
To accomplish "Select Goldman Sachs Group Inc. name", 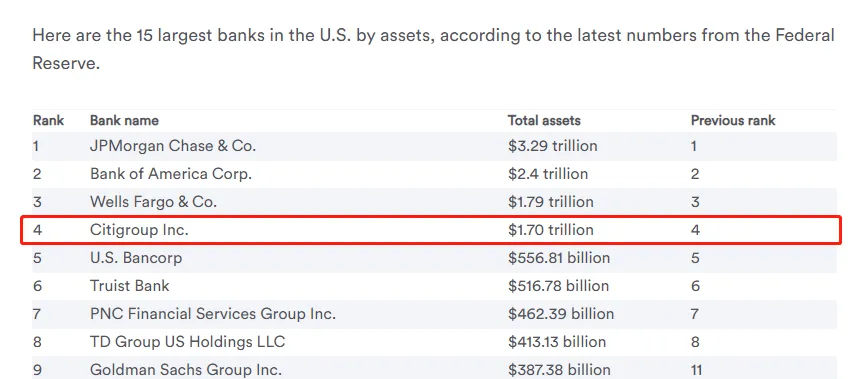I will (186, 370).
